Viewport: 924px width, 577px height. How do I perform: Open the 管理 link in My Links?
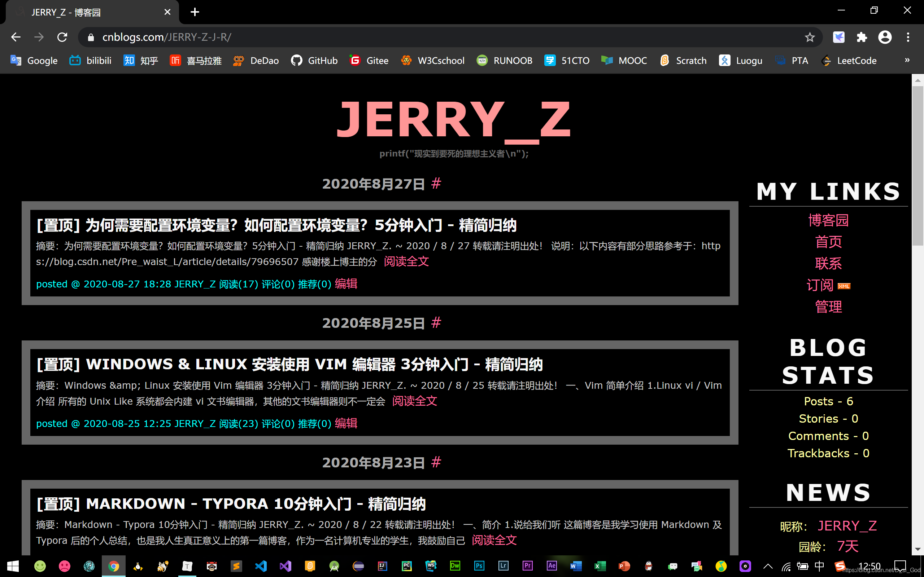828,307
